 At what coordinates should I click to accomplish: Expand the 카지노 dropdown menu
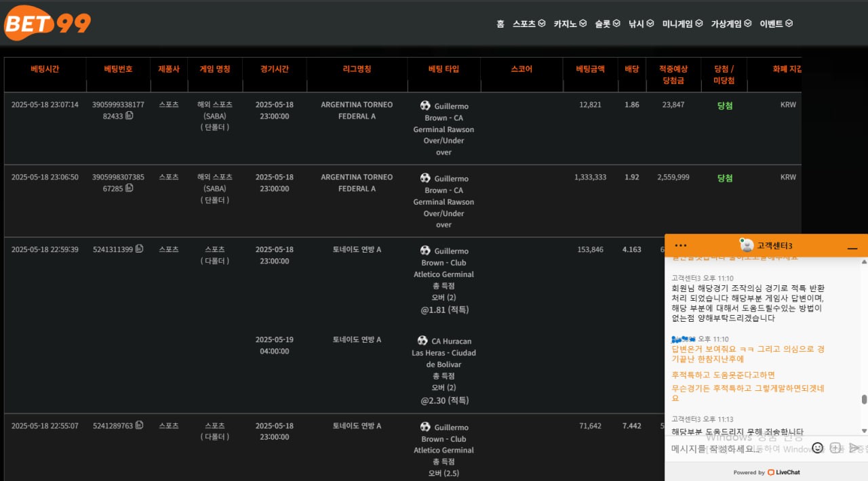pyautogui.click(x=570, y=24)
